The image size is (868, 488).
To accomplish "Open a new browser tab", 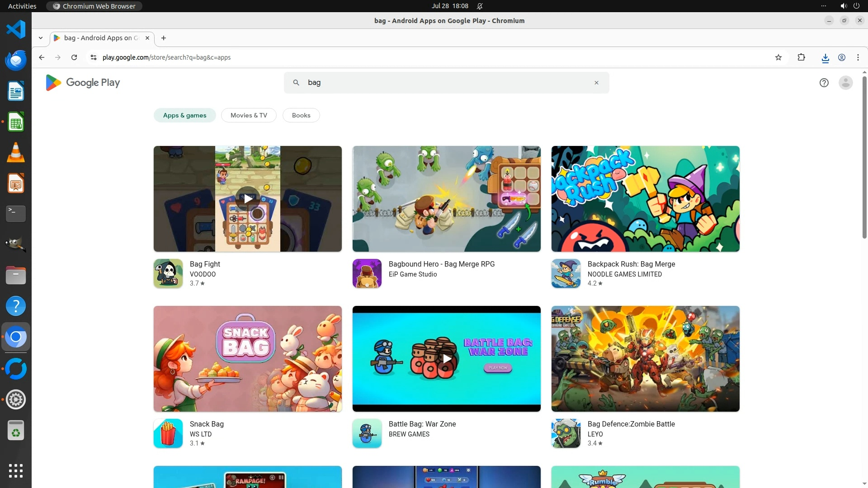I will coord(164,38).
